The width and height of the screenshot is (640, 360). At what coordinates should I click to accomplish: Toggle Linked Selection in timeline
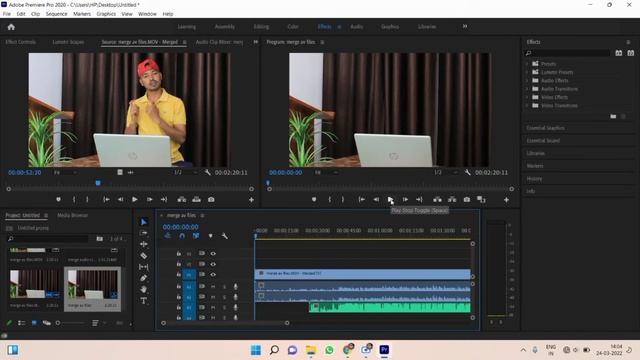point(196,236)
